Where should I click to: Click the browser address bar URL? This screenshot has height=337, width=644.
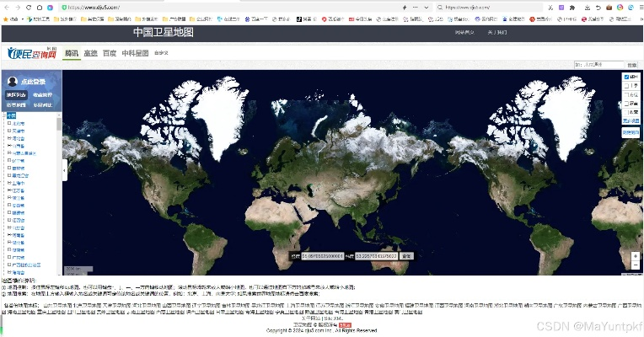[94, 8]
